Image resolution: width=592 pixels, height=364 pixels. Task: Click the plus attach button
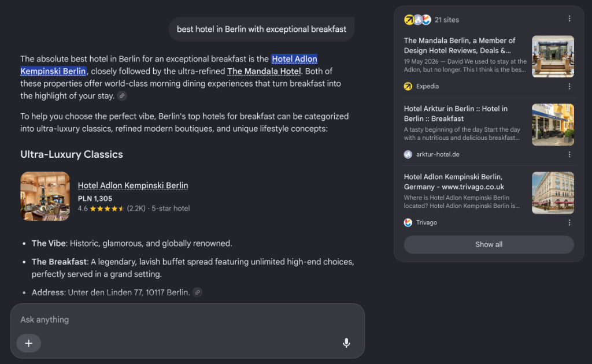pos(29,343)
